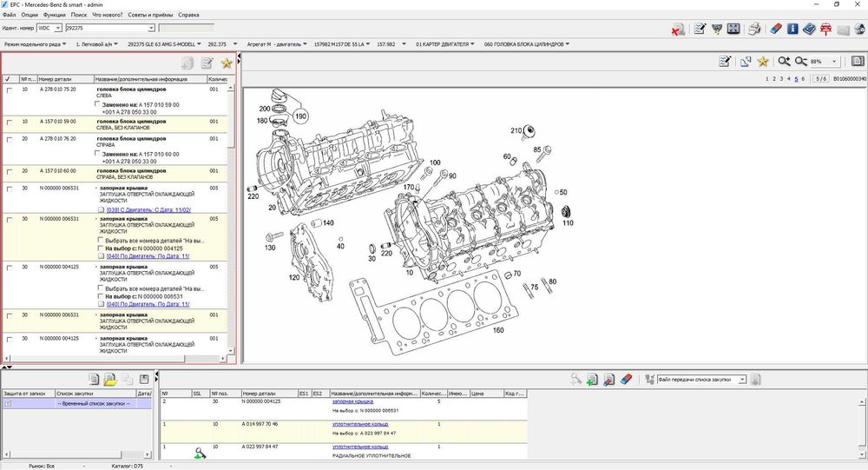Click the identification number input field with 292375

click(x=109, y=28)
